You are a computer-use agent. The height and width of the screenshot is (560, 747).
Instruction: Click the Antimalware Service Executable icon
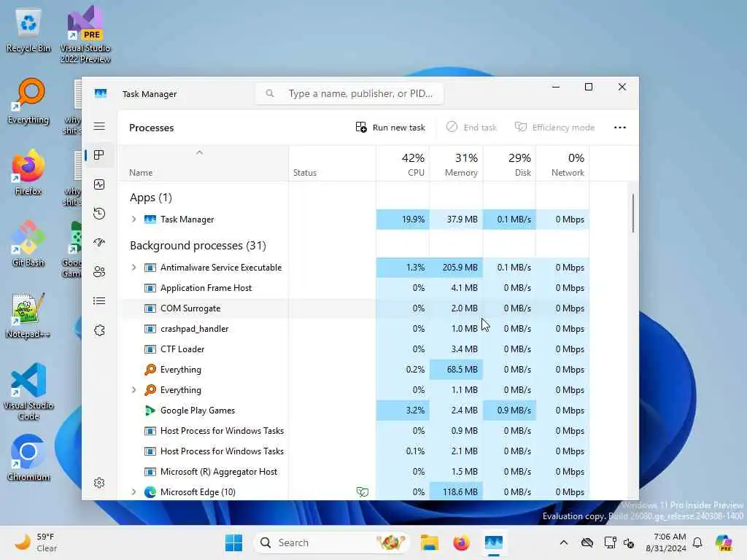(150, 268)
